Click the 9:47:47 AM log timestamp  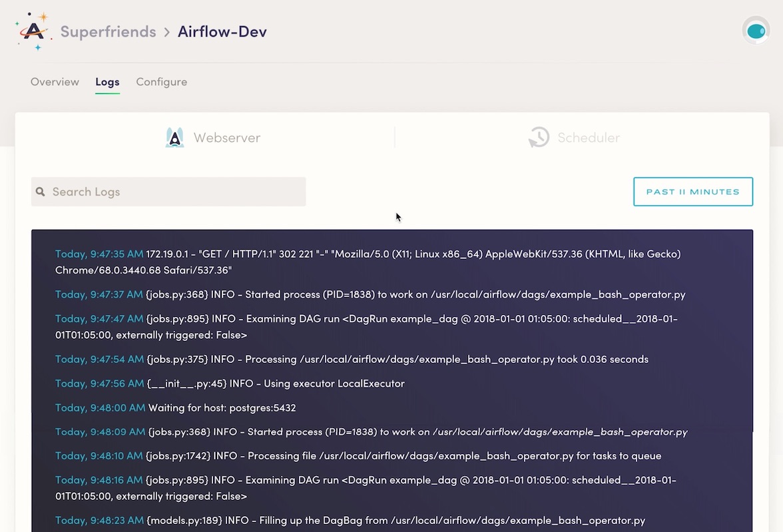pos(99,319)
